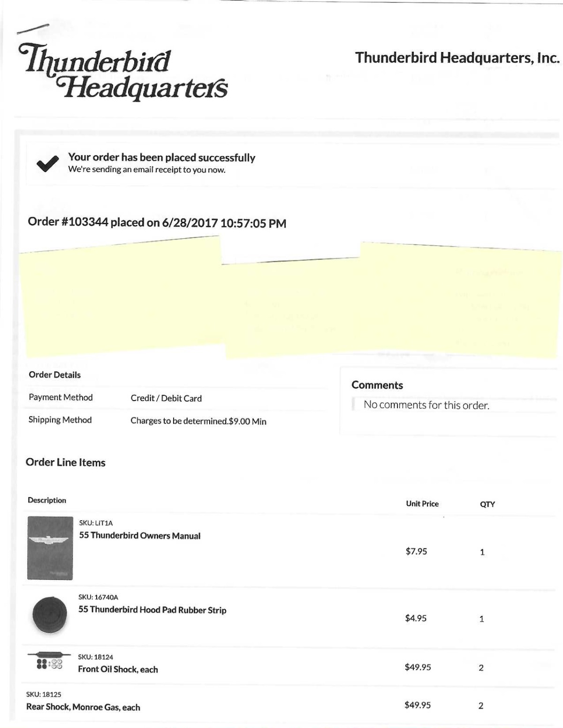Viewport: 563px width, 728px height.
Task: Click the Credit / Debit Card payment value
Action: point(166,398)
